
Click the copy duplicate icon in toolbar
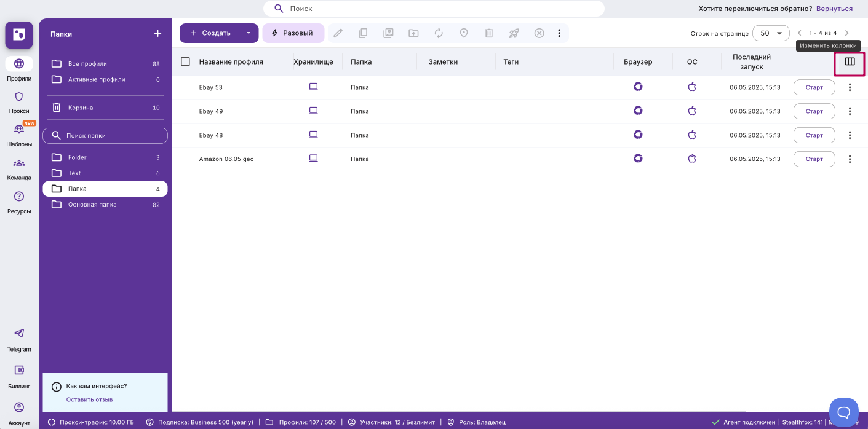click(363, 33)
